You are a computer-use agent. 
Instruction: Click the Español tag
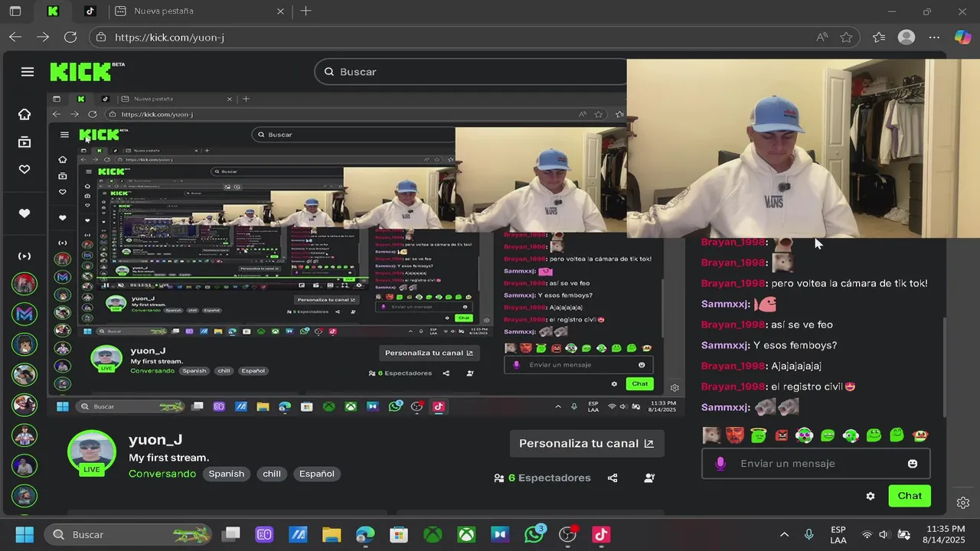click(317, 474)
